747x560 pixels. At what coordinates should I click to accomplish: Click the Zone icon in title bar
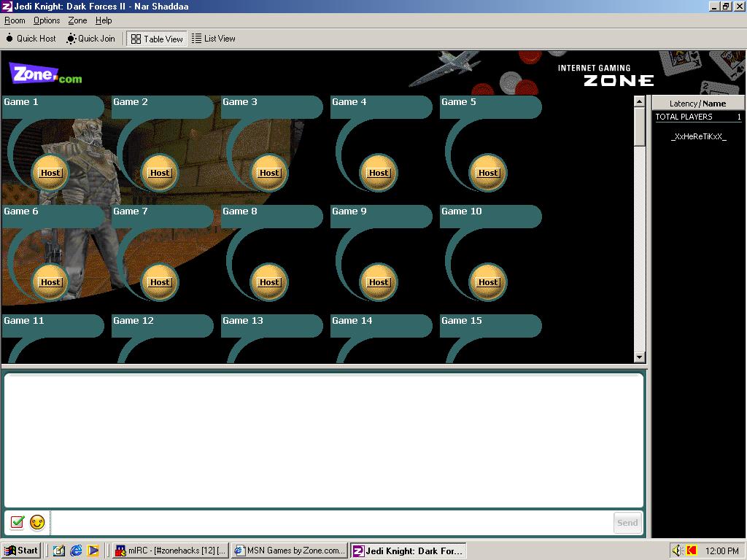[7, 6]
